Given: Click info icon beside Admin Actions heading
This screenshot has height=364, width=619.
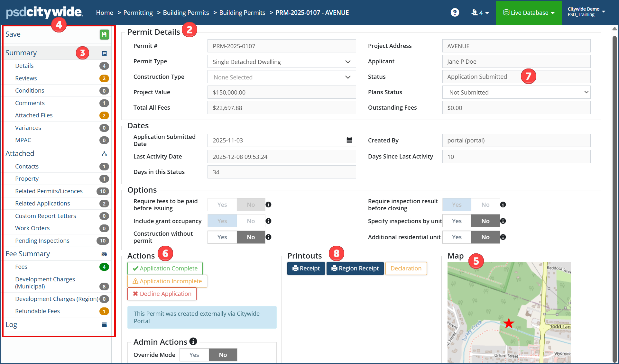Looking at the screenshot, I should coord(193,341).
